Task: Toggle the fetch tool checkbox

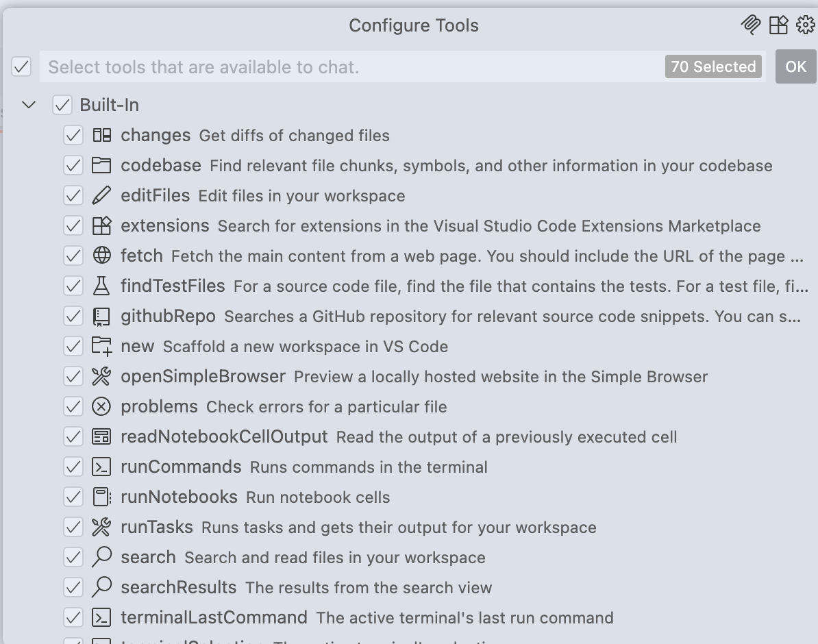Action: (73, 256)
